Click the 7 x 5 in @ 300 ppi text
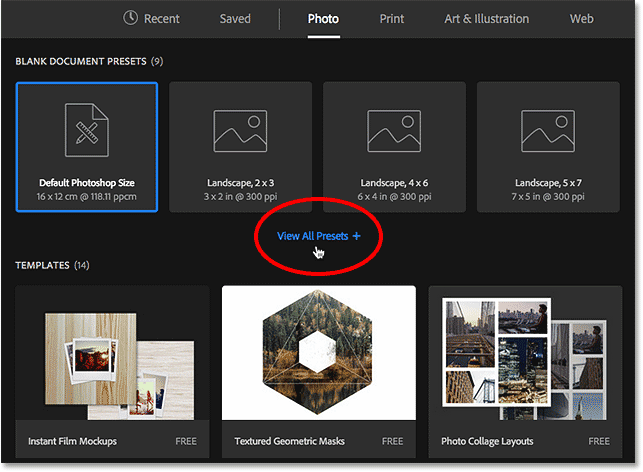Viewport: 643px width, 472px height. click(x=548, y=197)
